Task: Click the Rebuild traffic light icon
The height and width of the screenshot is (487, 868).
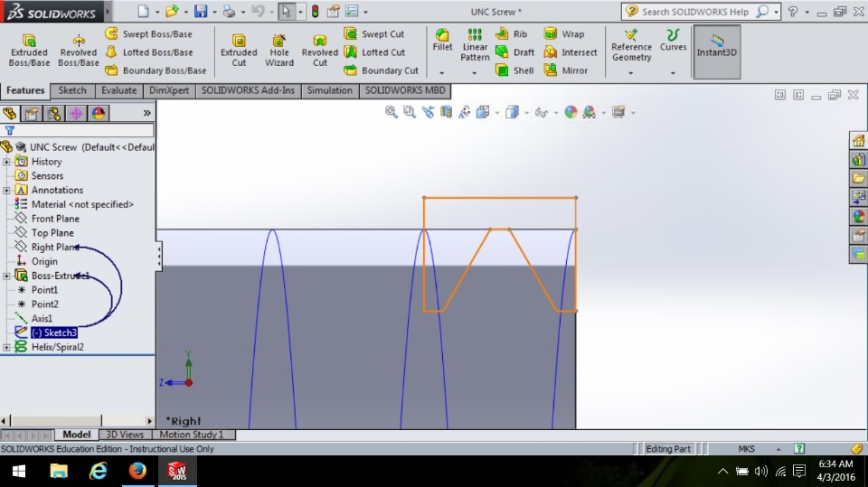Action: pos(315,11)
